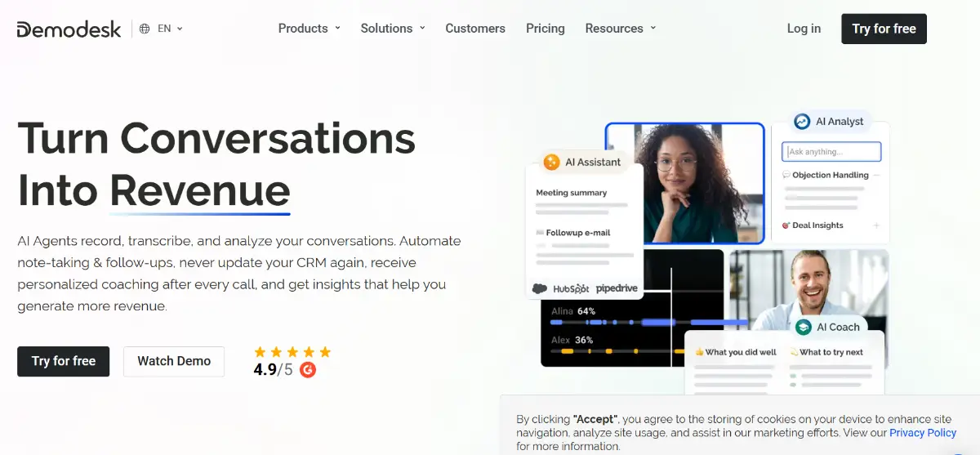Click the Pipedrive logo
Image resolution: width=980 pixels, height=455 pixels.
[x=617, y=288]
